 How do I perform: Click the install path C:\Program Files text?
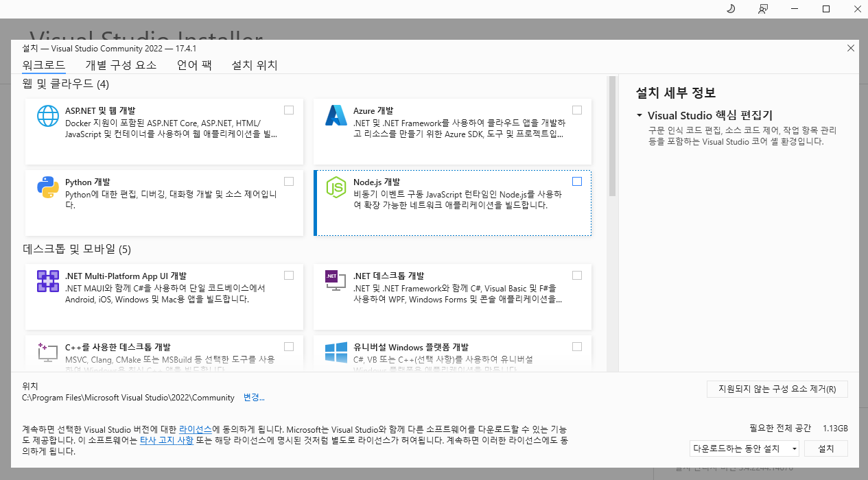coord(128,398)
